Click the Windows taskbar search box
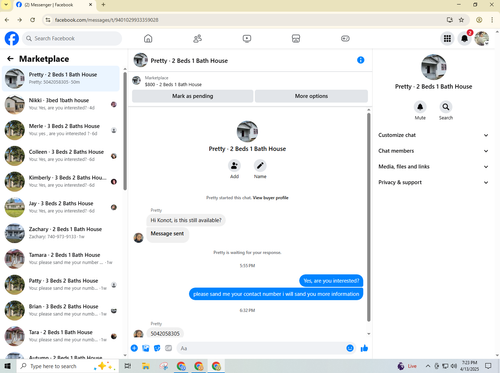Image resolution: width=500 pixels, height=373 pixels. point(67,366)
